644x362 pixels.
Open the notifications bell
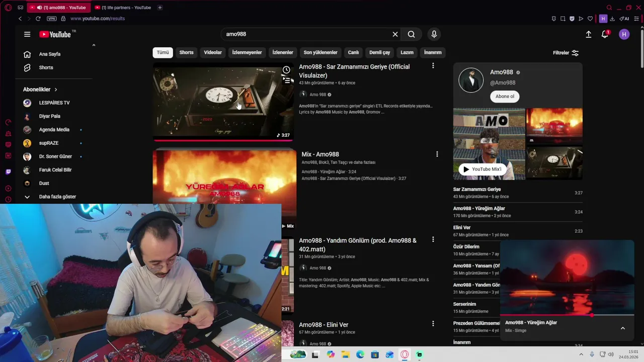click(605, 34)
